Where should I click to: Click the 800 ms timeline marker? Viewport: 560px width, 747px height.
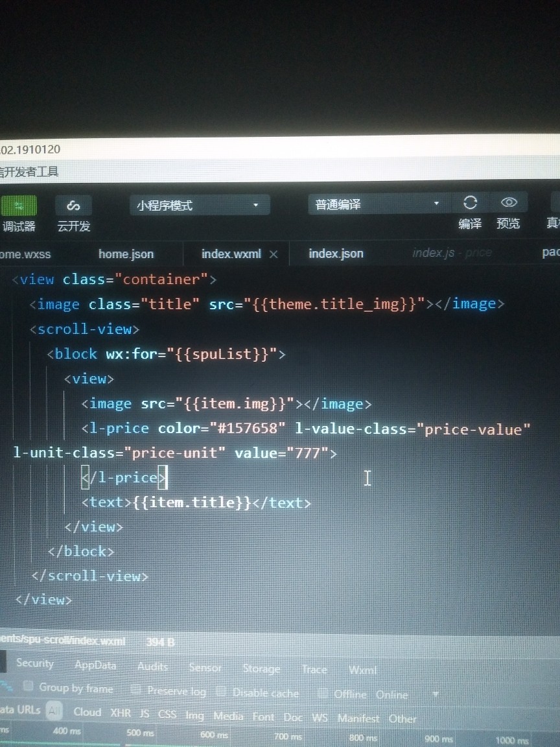[x=363, y=737]
